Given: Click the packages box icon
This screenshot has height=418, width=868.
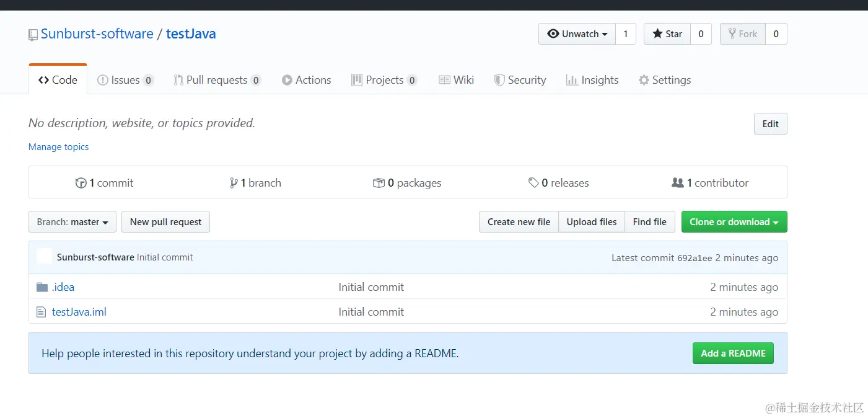Looking at the screenshot, I should tap(379, 183).
